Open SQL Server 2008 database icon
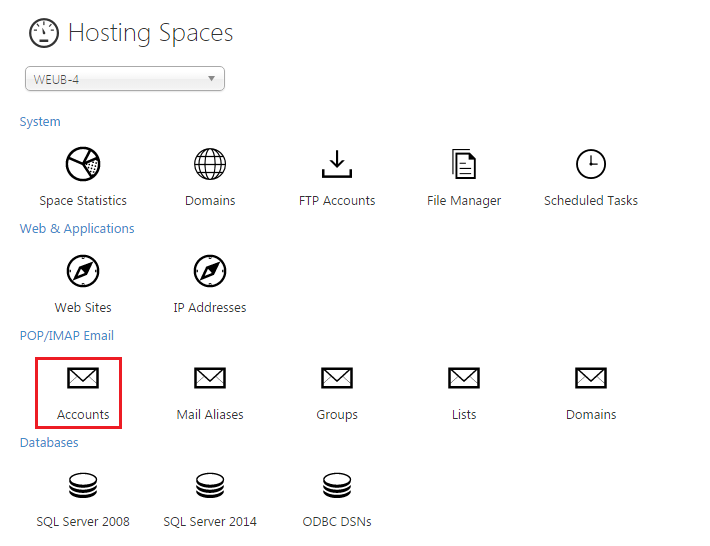 click(83, 485)
